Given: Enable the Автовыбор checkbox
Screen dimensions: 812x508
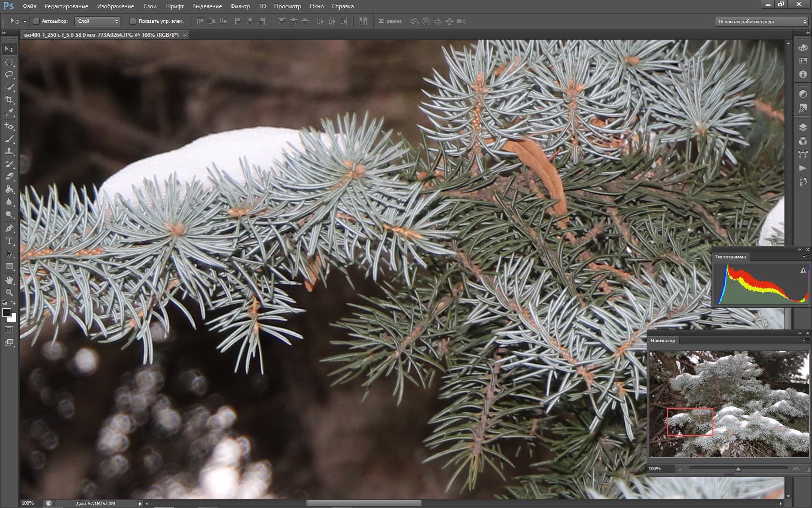Looking at the screenshot, I should click(x=36, y=21).
